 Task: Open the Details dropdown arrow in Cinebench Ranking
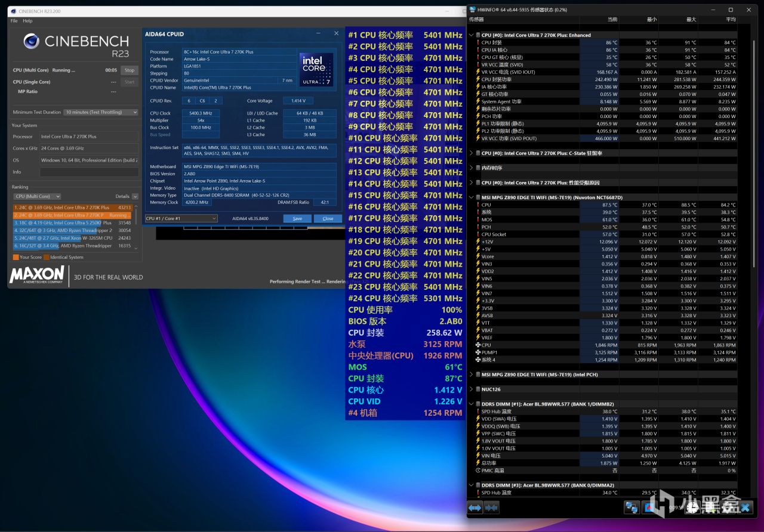(x=134, y=196)
